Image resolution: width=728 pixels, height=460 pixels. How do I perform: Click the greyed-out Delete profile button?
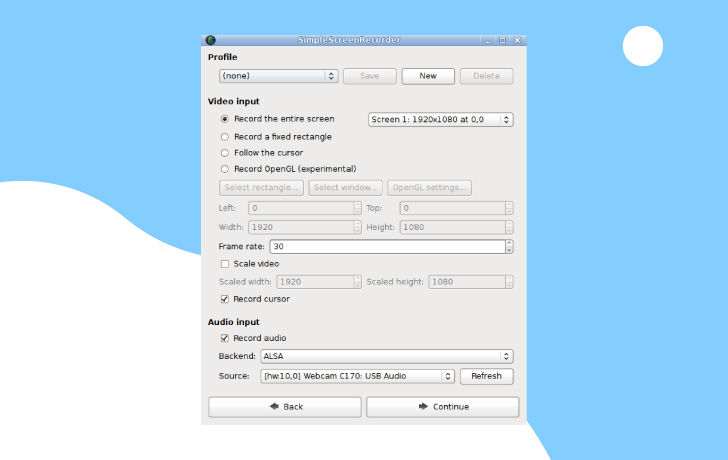[487, 76]
